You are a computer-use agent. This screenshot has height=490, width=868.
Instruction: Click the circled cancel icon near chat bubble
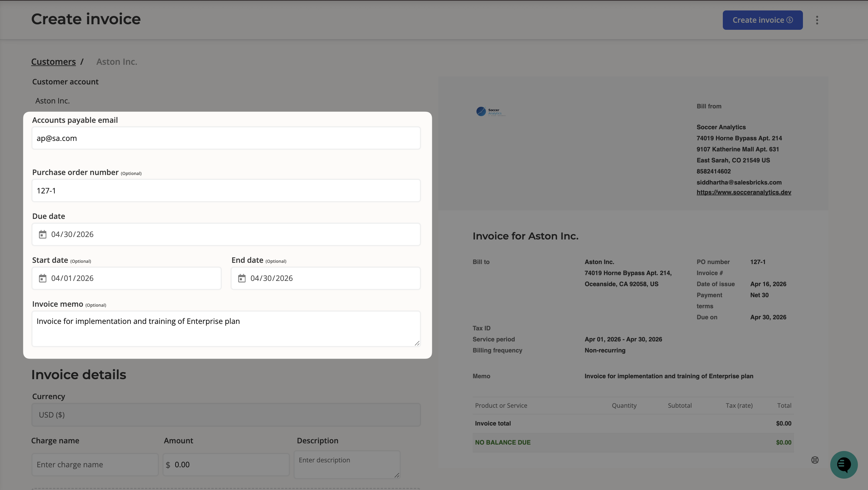815,460
